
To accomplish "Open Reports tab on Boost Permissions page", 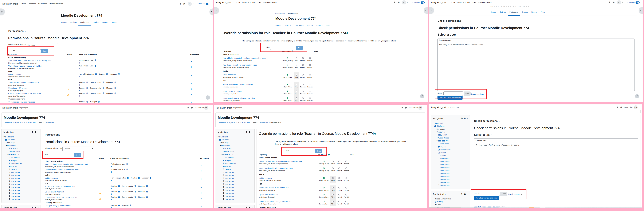I will tap(105, 22).
